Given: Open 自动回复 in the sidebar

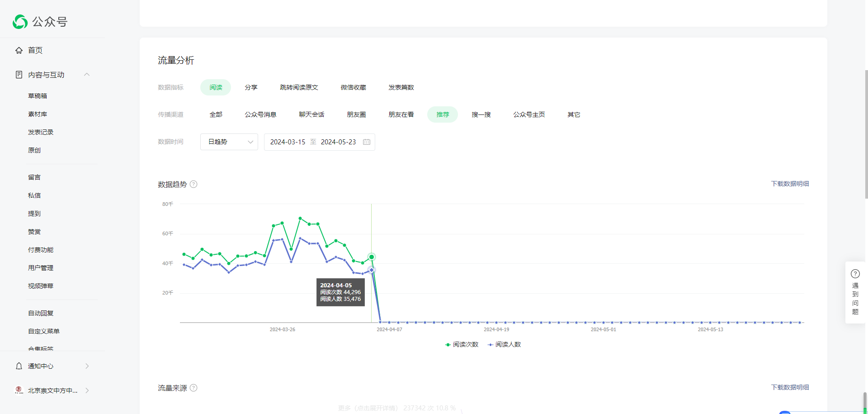Looking at the screenshot, I should (41, 313).
